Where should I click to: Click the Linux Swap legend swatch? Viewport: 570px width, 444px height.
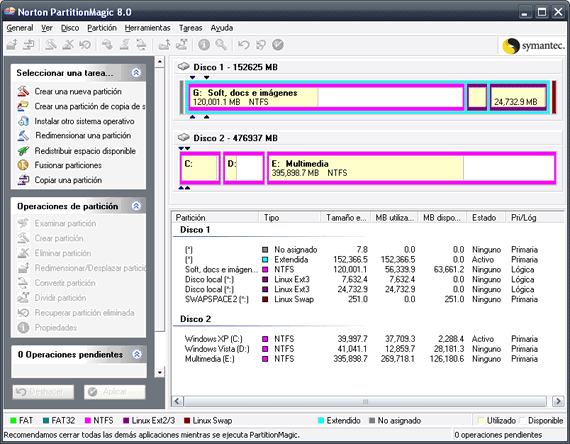(187, 420)
